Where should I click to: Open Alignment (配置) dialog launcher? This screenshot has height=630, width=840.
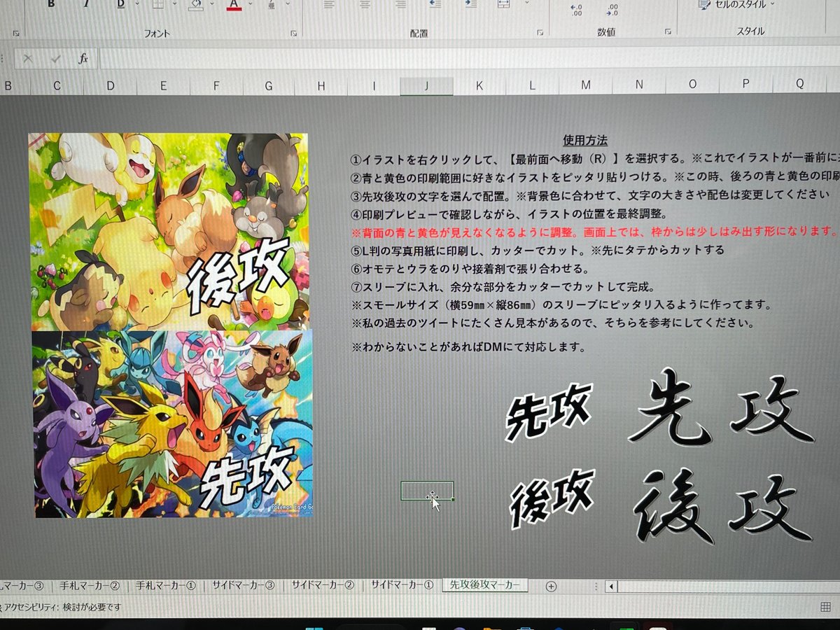[x=540, y=33]
